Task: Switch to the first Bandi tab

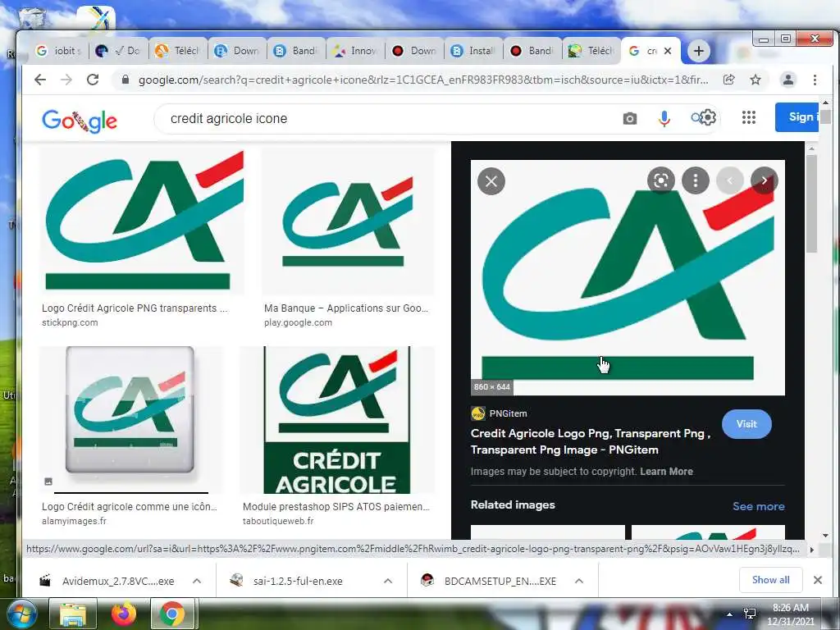Action: tap(296, 51)
